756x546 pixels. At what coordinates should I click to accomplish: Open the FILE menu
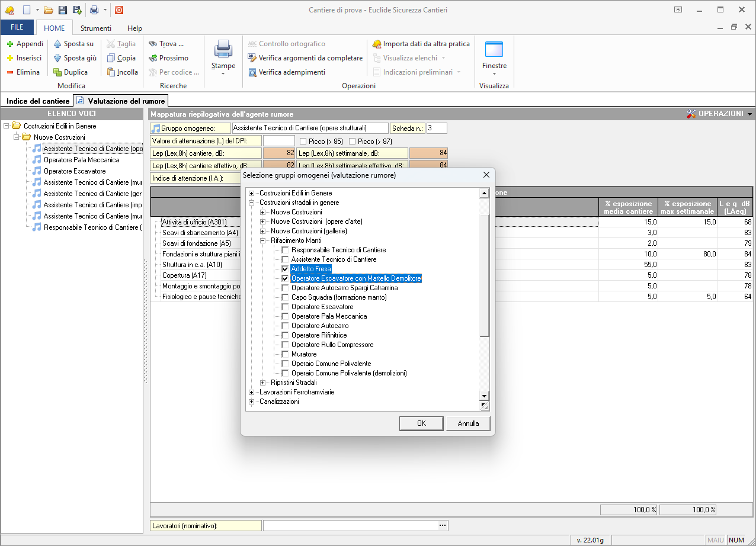click(x=17, y=28)
